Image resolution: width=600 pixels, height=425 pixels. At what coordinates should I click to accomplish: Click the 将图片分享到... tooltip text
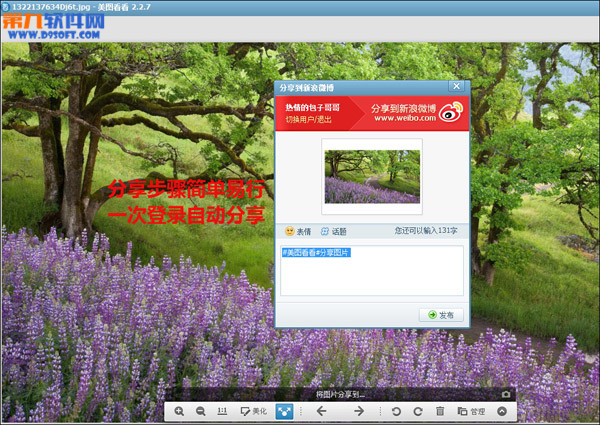340,394
